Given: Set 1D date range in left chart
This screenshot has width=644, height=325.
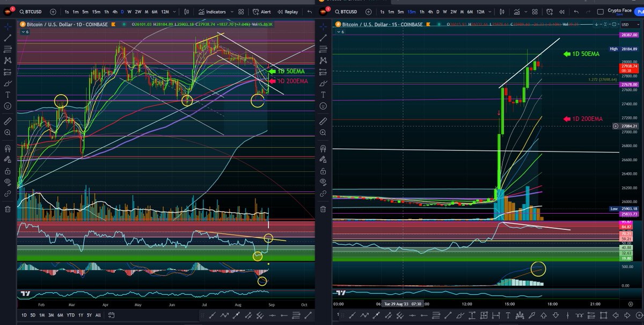Looking at the screenshot, I should (x=24, y=315).
